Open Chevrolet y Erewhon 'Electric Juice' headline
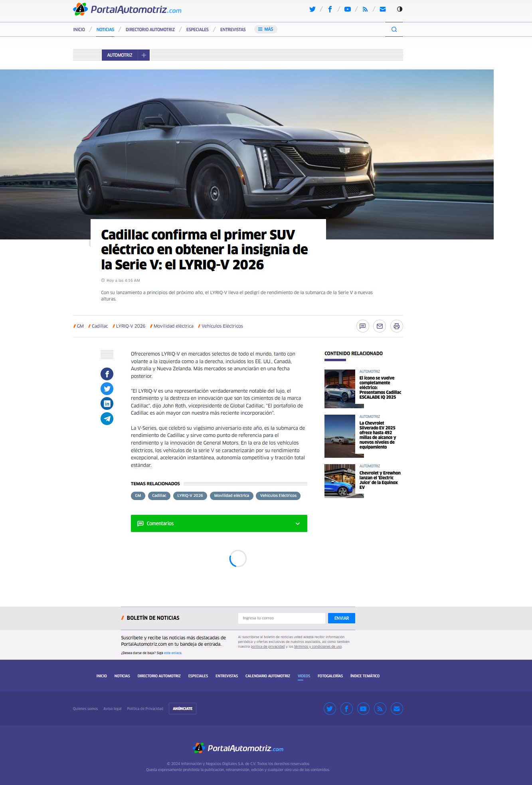The image size is (532, 785). (x=380, y=480)
